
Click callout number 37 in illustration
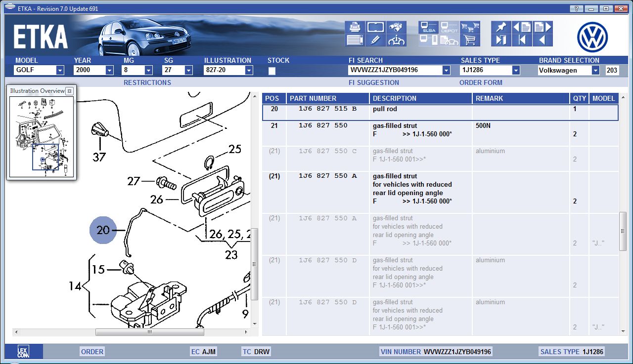(x=99, y=157)
